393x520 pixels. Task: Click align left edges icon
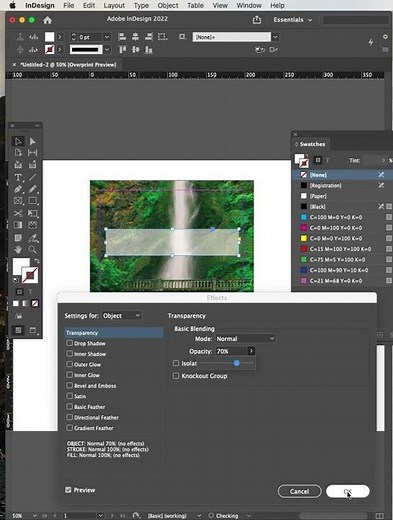point(122,37)
